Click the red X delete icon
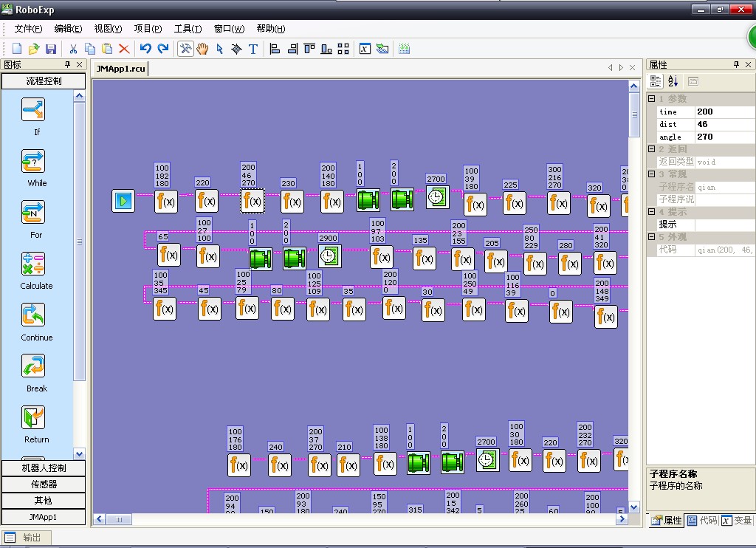 (x=124, y=49)
